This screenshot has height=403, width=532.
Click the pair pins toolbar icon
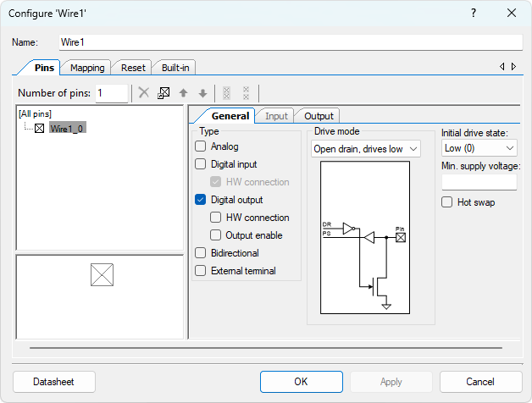(x=226, y=93)
